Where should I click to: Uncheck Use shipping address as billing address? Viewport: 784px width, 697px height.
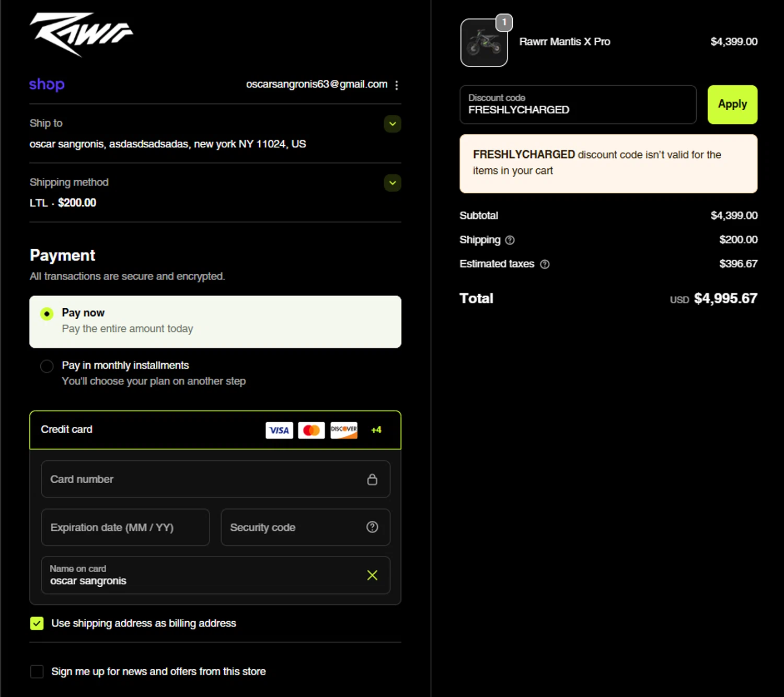point(37,623)
